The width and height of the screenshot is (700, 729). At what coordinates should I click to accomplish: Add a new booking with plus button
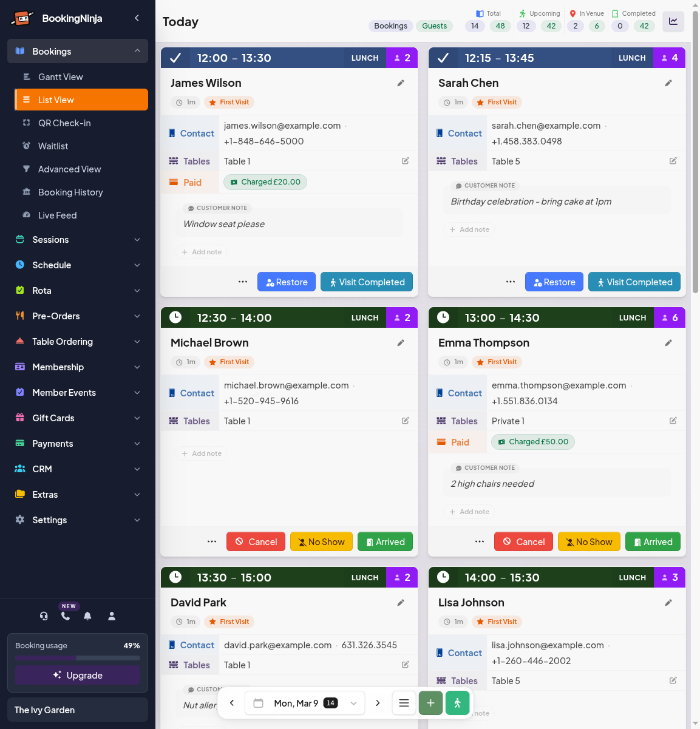(430, 703)
